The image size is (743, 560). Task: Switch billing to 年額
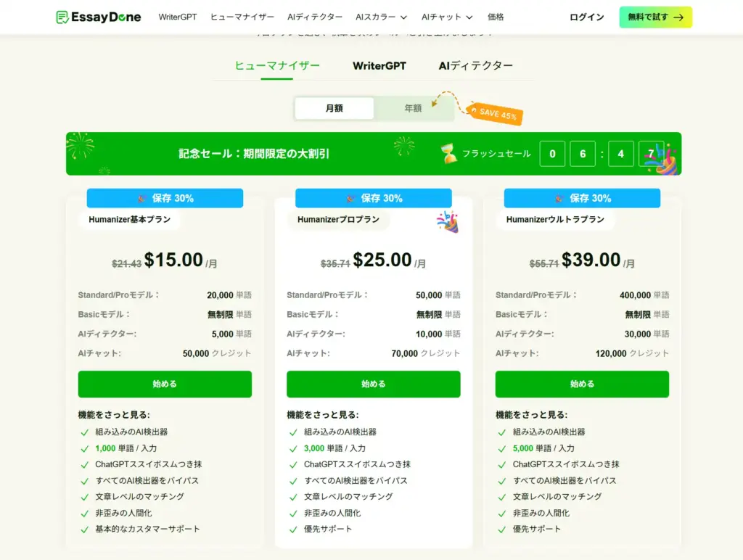coord(413,108)
